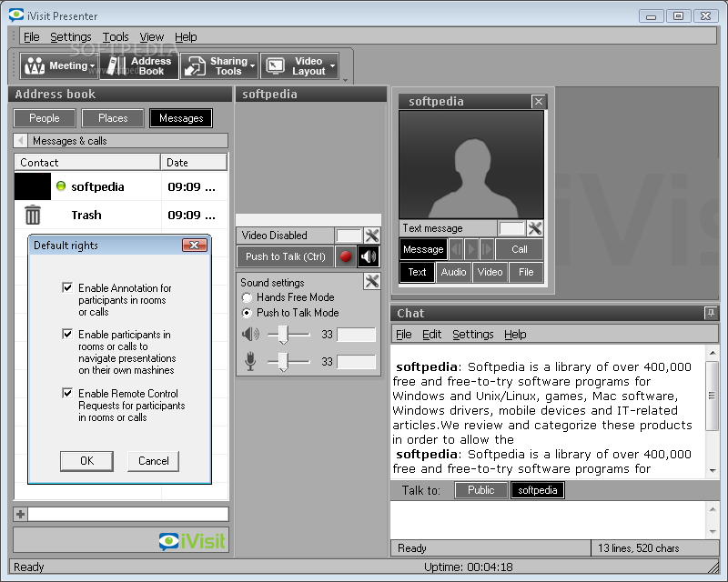Expand the Meeting dropdown arrow
Viewport: 728px width, 582px height.
coord(93,66)
